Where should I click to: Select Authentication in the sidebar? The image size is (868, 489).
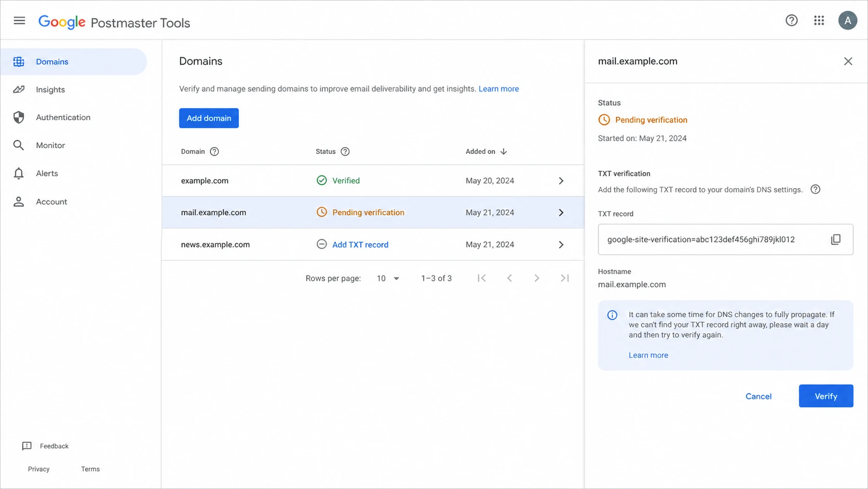73,117
